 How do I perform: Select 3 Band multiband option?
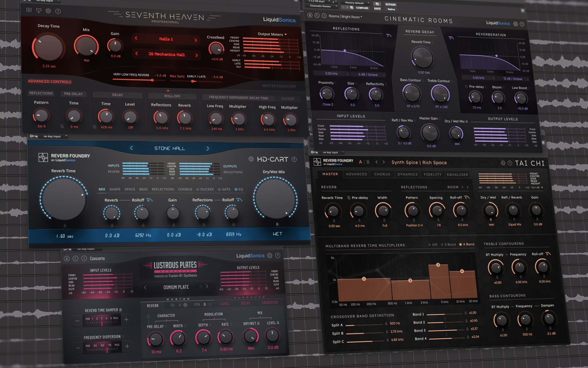point(448,244)
